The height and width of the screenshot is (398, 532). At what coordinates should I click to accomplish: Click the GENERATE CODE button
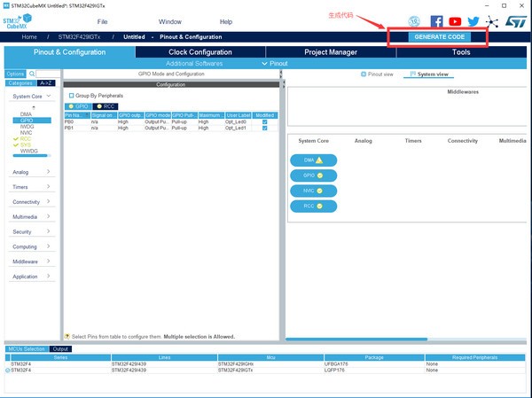[439, 37]
